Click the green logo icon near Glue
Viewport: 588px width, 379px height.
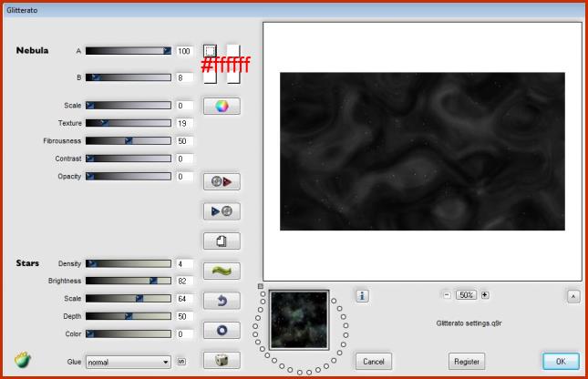point(22,361)
